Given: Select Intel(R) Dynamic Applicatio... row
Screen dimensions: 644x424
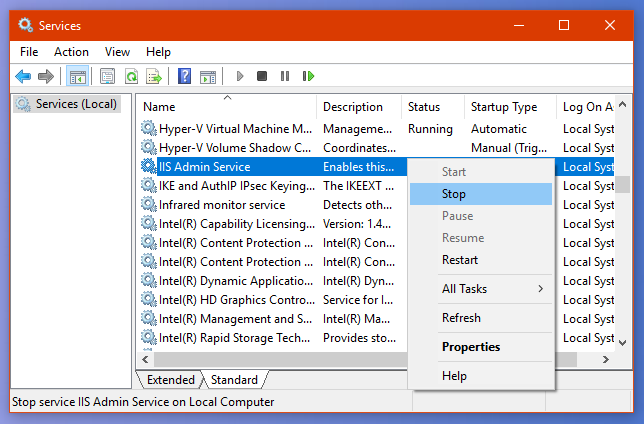Looking at the screenshot, I should [x=273, y=281].
